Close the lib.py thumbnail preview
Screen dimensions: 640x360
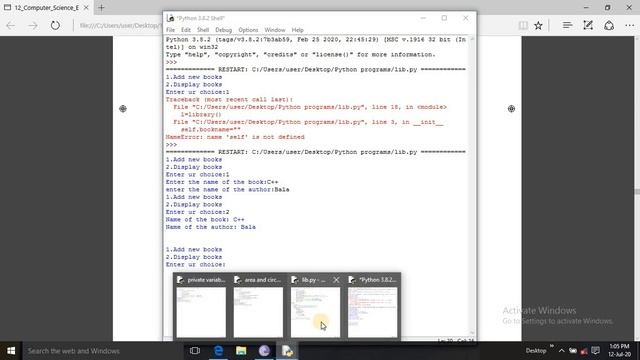point(336,280)
